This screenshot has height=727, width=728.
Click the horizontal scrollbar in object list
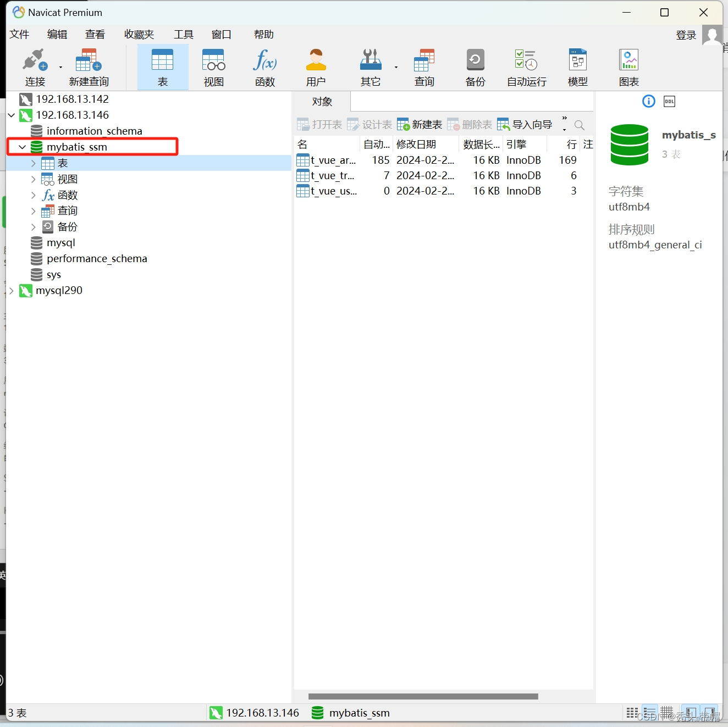click(x=423, y=696)
